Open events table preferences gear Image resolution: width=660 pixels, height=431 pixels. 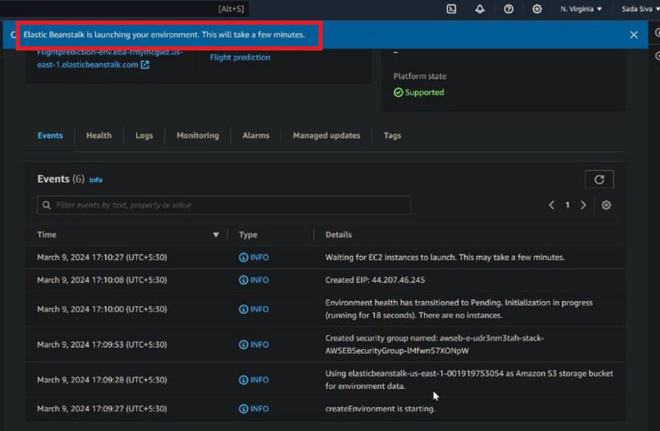606,205
